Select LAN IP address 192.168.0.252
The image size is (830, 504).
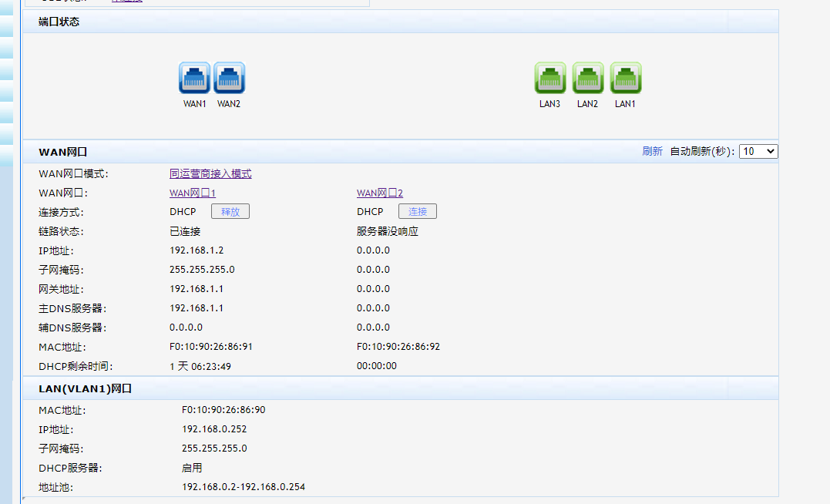(x=214, y=429)
